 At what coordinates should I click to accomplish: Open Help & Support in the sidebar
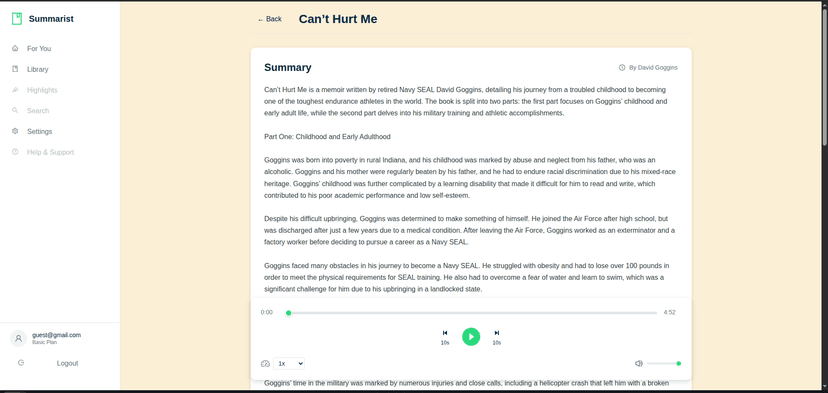click(x=51, y=152)
